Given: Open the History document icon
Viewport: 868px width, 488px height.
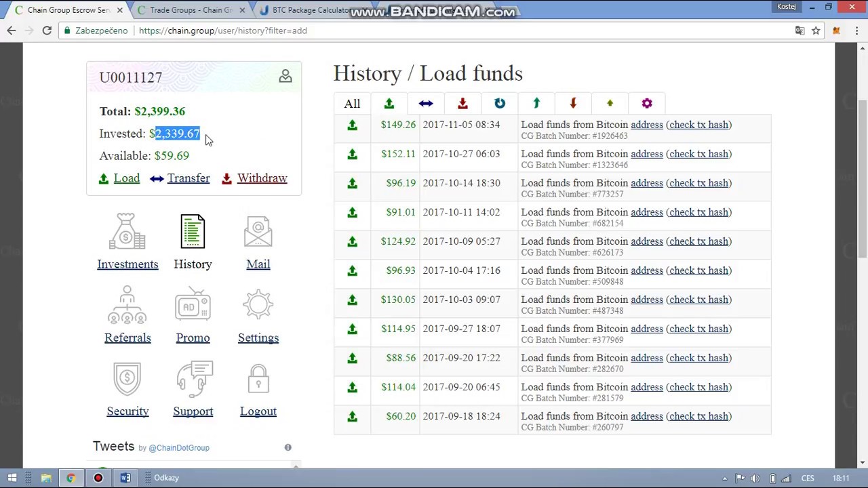Looking at the screenshot, I should [x=193, y=231].
